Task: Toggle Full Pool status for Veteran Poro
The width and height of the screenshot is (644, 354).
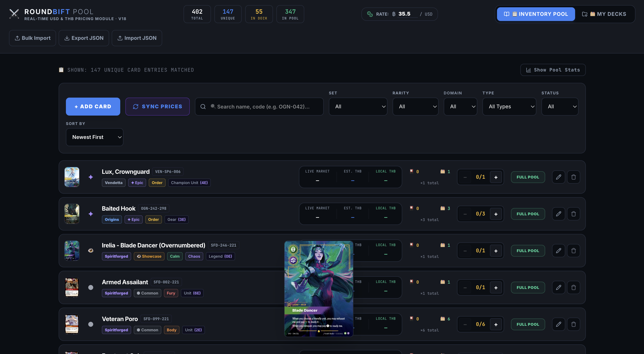Action: [528, 324]
